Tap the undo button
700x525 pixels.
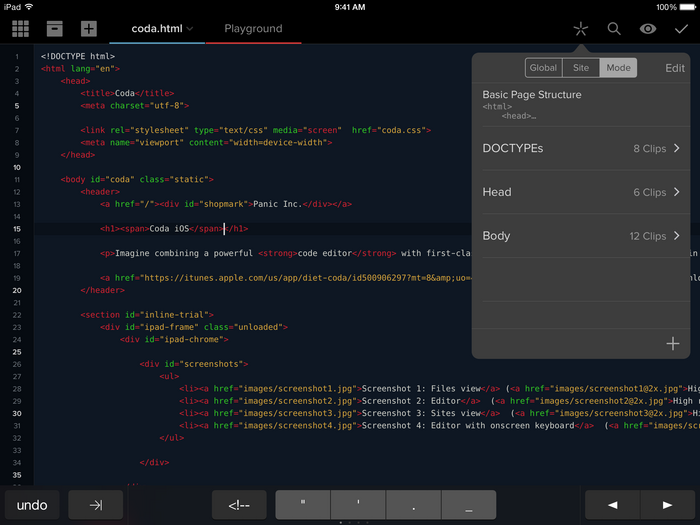pyautogui.click(x=32, y=505)
